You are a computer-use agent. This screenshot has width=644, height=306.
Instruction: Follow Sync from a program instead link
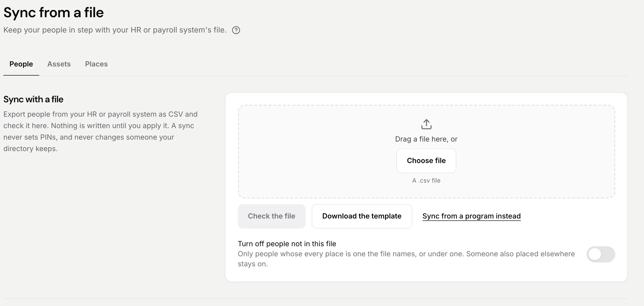tap(471, 216)
